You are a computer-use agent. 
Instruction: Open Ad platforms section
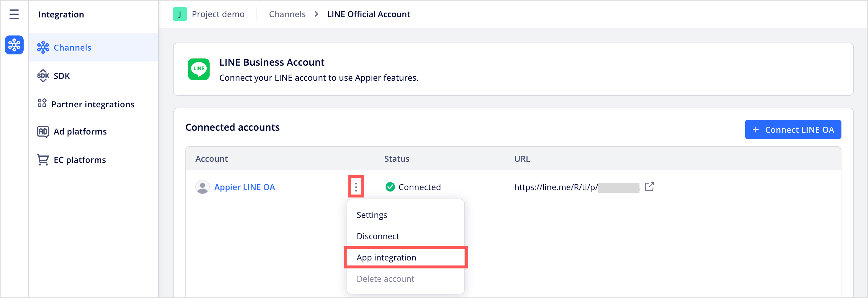click(93, 131)
